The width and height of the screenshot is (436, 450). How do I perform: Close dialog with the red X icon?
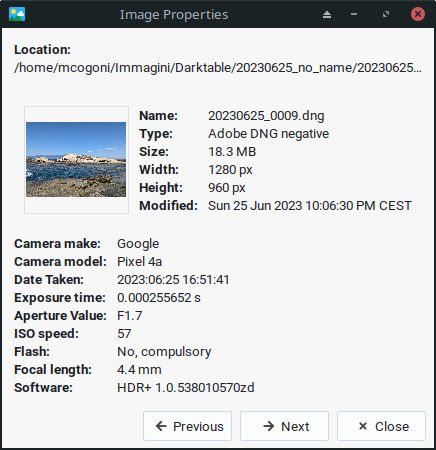click(x=418, y=14)
